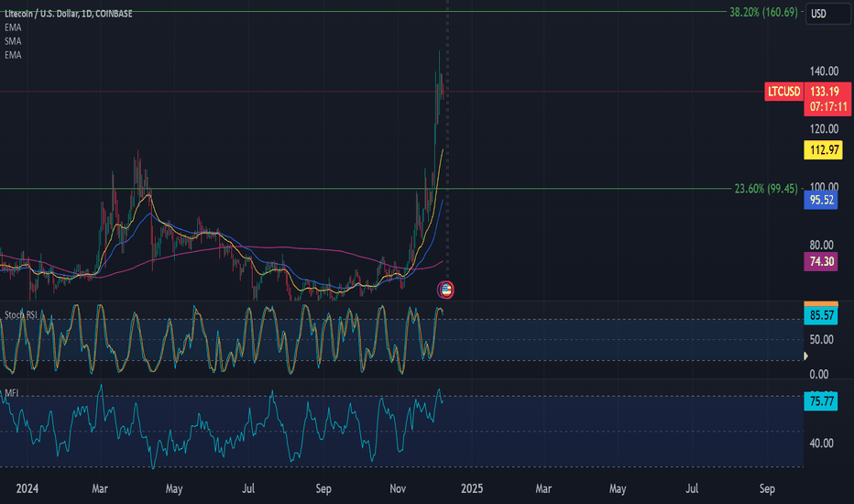
Task: Click the Jul label left of Sep 2024
Action: (248, 488)
